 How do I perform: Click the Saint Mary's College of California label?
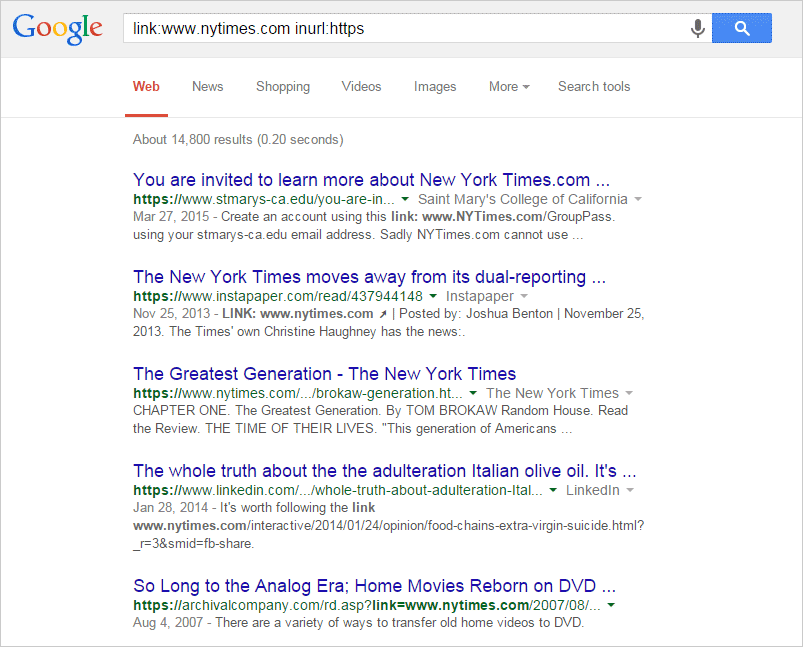pyautogui.click(x=522, y=199)
